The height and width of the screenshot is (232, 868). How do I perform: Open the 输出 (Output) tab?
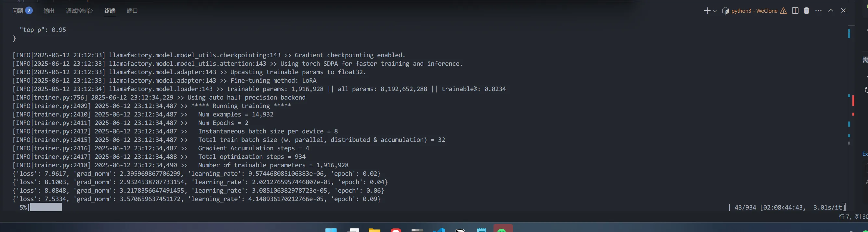(49, 11)
